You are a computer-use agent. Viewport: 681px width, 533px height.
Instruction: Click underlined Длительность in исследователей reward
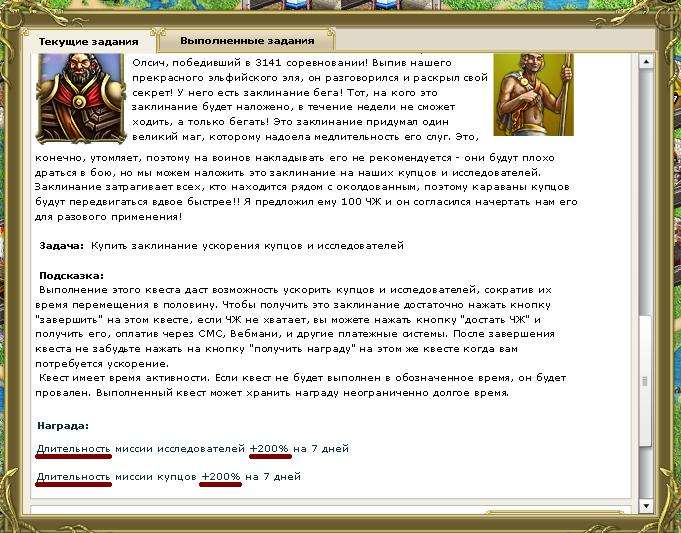click(x=73, y=449)
